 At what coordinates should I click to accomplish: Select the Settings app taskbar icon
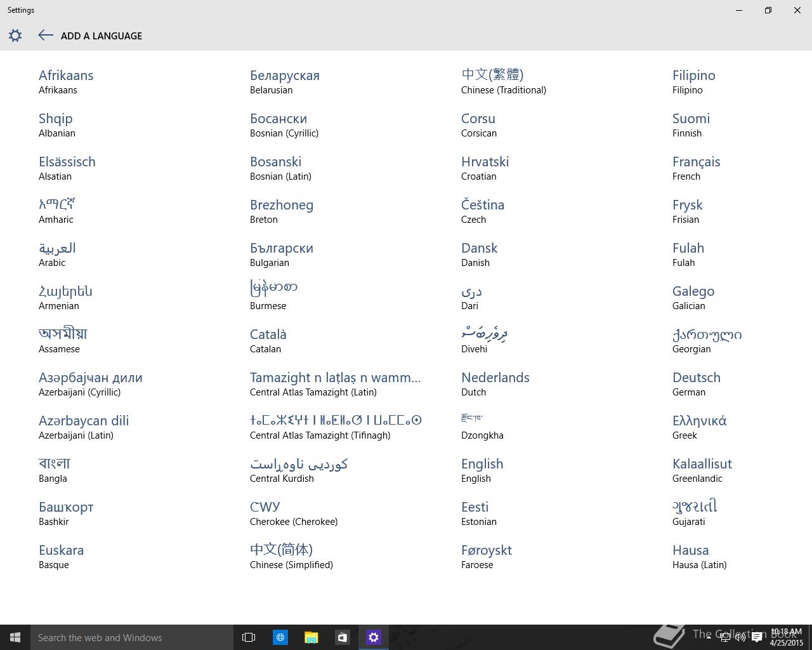tap(373, 637)
